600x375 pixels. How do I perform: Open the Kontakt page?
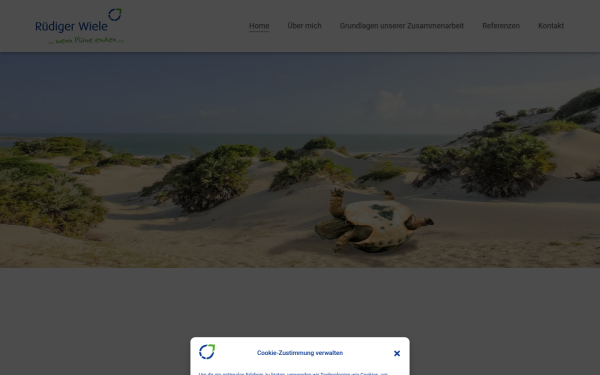pos(551,26)
